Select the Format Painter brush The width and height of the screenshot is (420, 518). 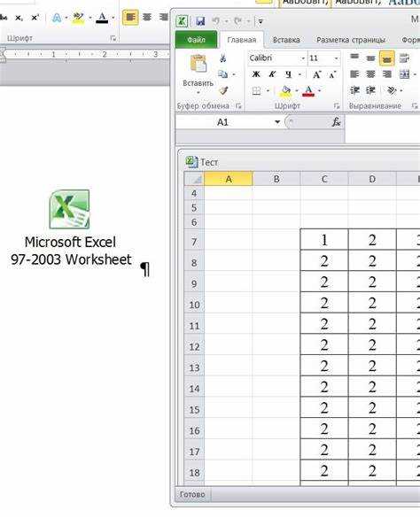point(224,90)
